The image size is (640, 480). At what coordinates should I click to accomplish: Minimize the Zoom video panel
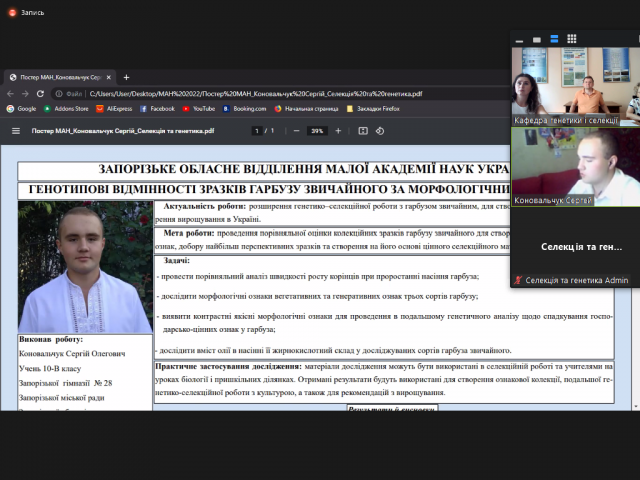pyautogui.click(x=519, y=40)
